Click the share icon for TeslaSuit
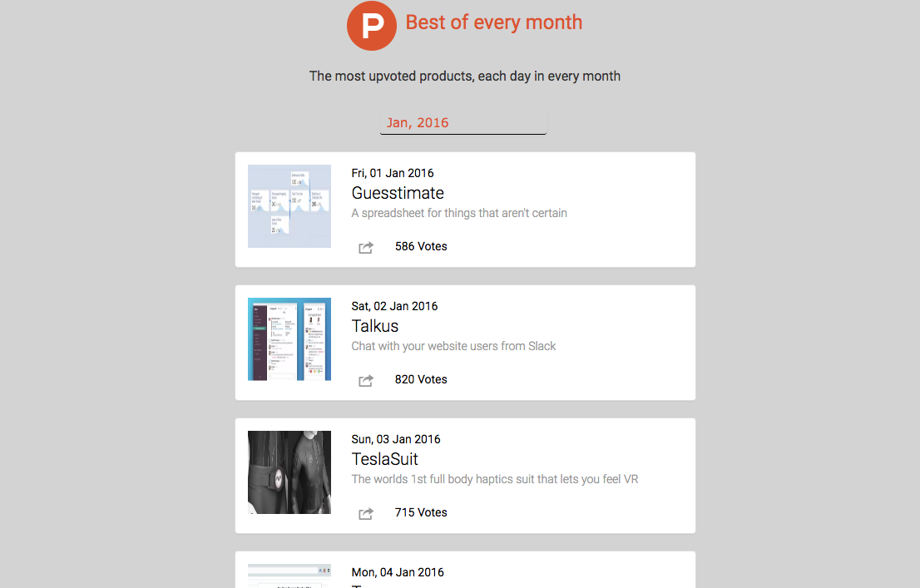Screen dimensions: 920x588 point(366,513)
